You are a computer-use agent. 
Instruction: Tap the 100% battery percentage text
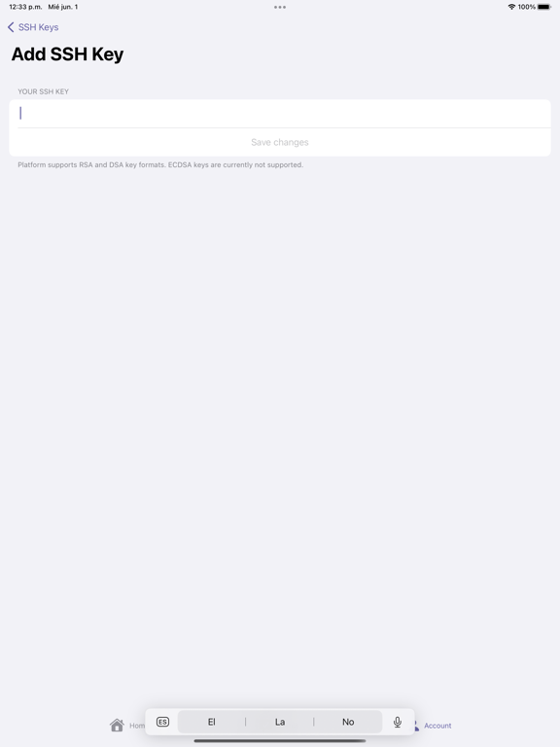(x=527, y=7)
